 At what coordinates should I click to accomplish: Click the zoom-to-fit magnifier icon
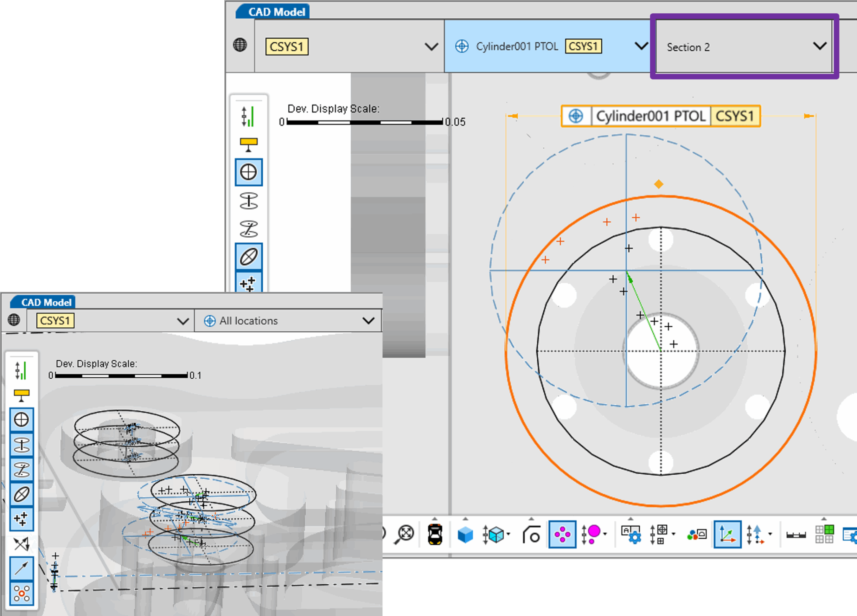[405, 534]
